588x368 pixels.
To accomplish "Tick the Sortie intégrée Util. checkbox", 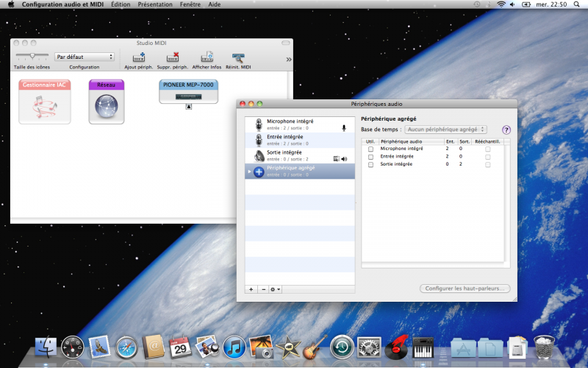I will click(x=370, y=164).
